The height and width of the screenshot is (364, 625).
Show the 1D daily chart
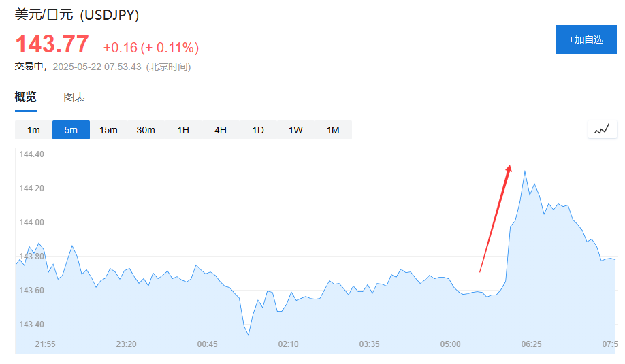pos(258,130)
